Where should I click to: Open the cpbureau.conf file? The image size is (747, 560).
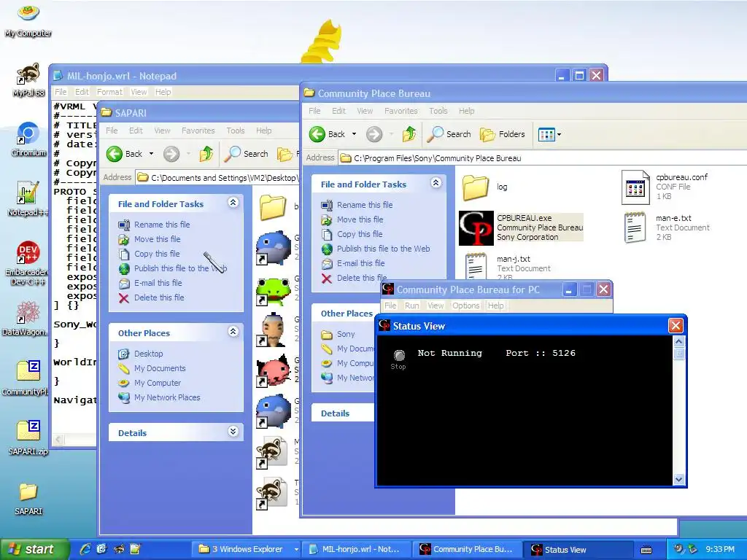pos(635,187)
